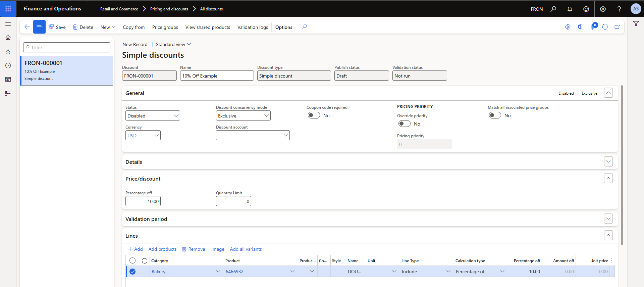Expand the Details section
644x287 pixels.
pyautogui.click(x=608, y=161)
